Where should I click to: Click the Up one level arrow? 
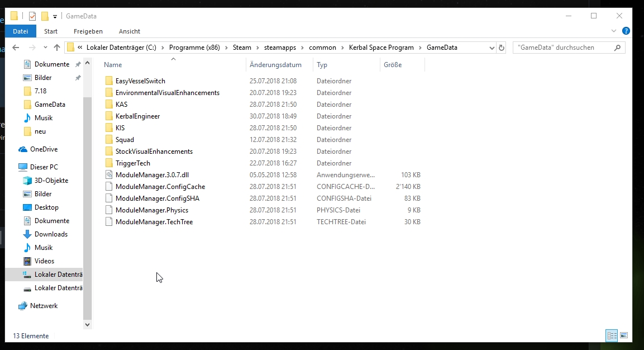click(57, 48)
